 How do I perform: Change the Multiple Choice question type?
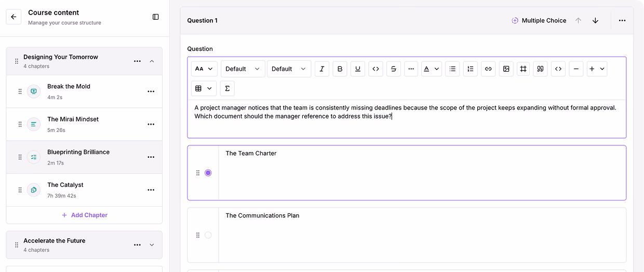539,21
